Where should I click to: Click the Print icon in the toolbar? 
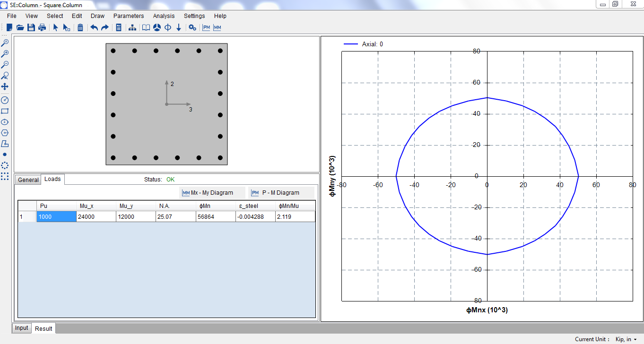tap(42, 27)
